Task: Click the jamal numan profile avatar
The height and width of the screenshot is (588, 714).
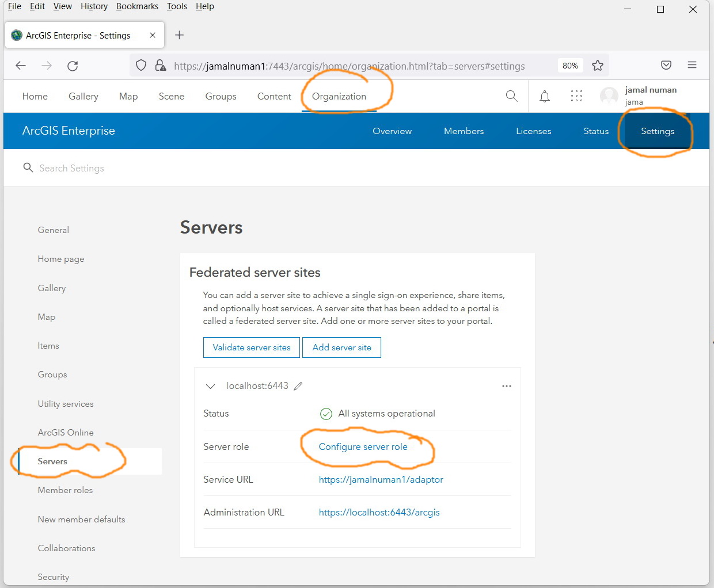Action: [609, 96]
